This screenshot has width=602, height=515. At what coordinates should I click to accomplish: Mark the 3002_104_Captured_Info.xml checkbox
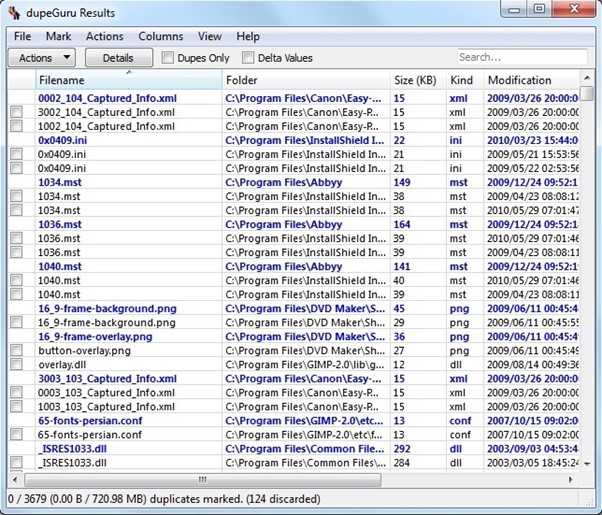click(17, 113)
